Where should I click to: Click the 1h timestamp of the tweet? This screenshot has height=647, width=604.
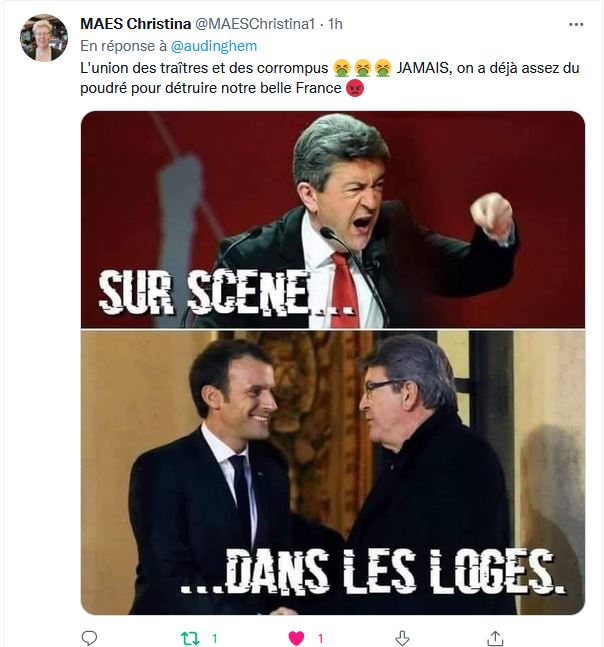pyautogui.click(x=335, y=25)
